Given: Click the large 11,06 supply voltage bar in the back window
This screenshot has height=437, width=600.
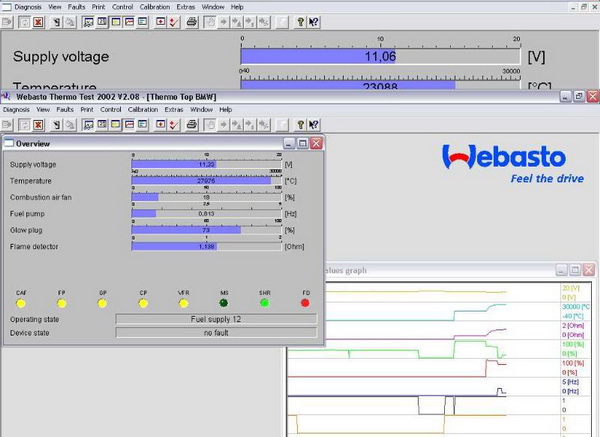Looking at the screenshot, I should point(380,56).
